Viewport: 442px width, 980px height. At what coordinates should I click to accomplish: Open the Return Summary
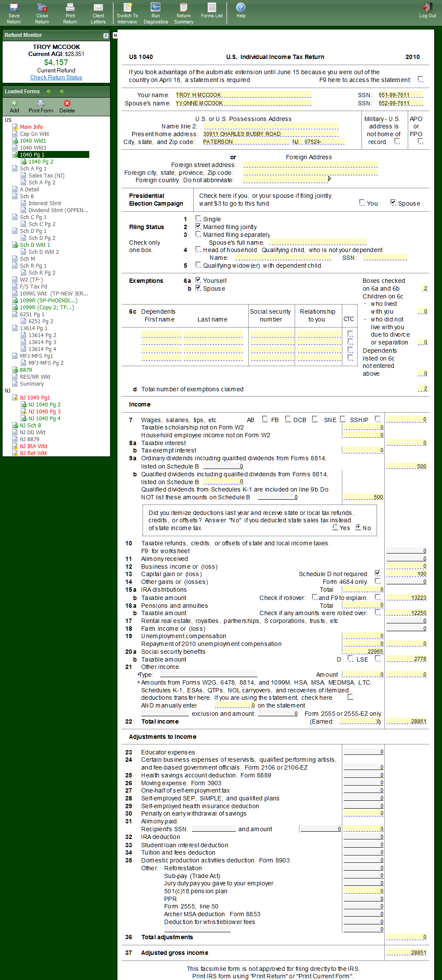tap(184, 13)
